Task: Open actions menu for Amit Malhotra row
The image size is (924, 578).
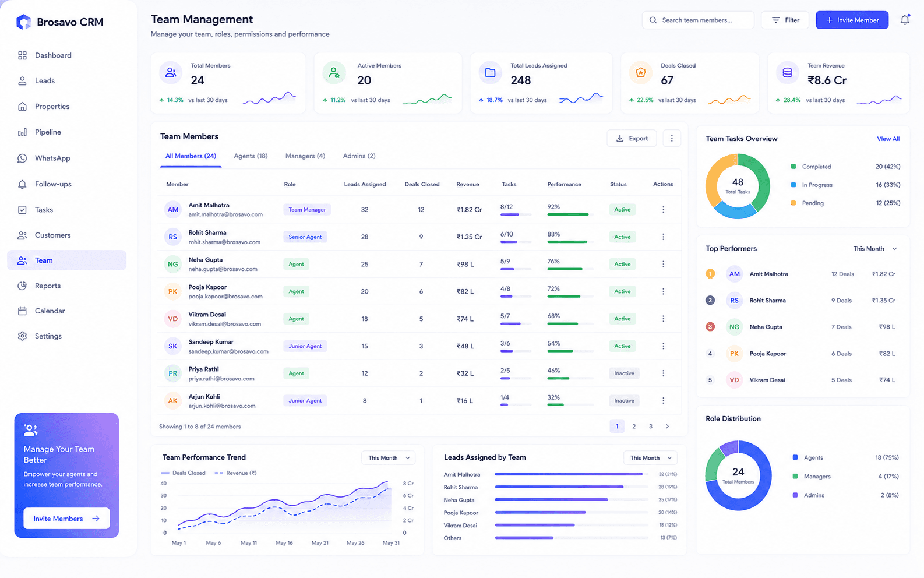Action: coord(663,209)
